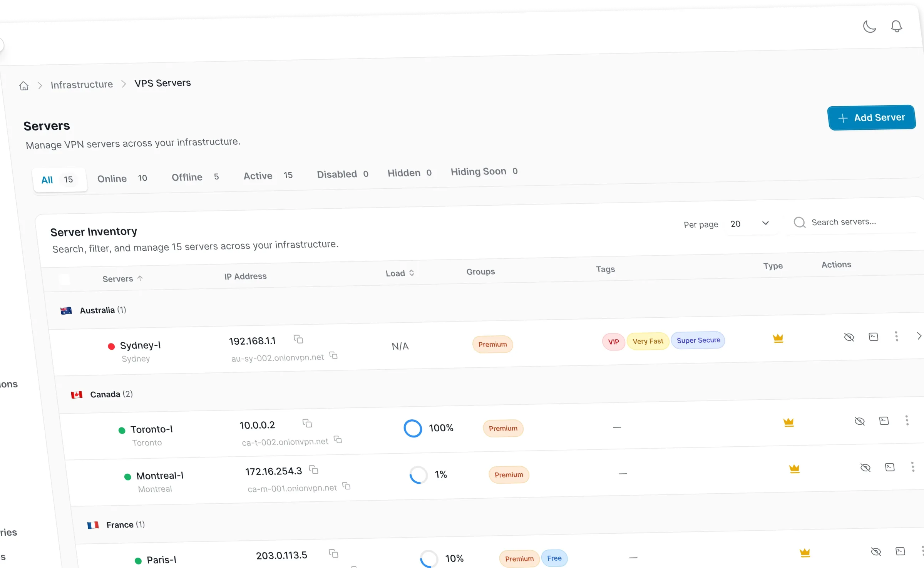The image size is (924, 568).
Task: Switch to Disabled tab
Action: pos(342,174)
